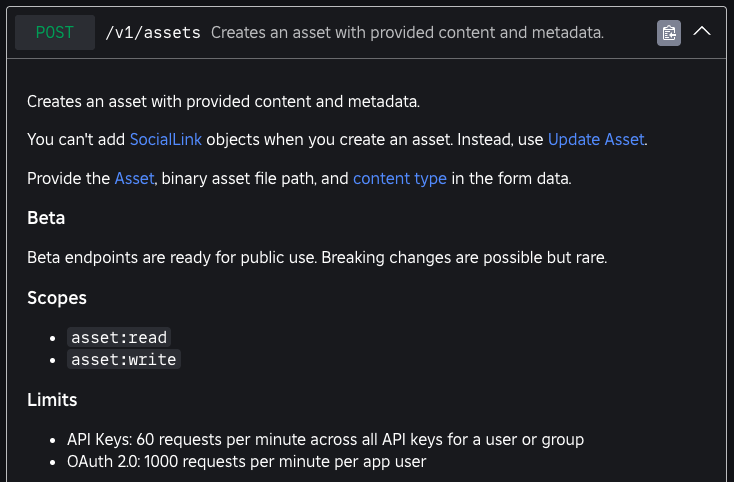734x482 pixels.
Task: Open the content type link
Action: pos(399,179)
